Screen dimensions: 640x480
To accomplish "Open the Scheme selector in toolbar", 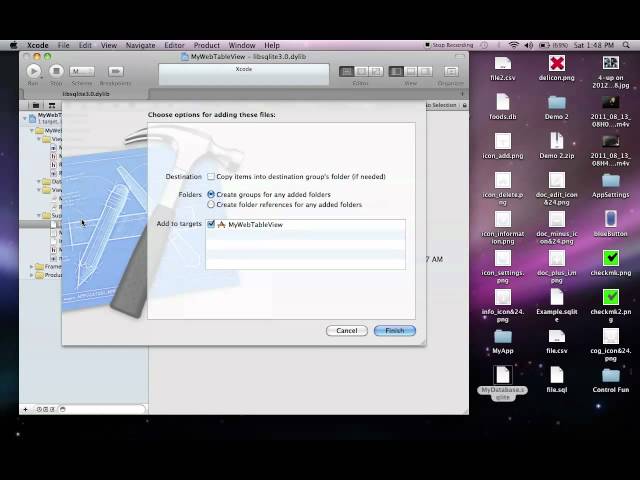I will pos(82,71).
